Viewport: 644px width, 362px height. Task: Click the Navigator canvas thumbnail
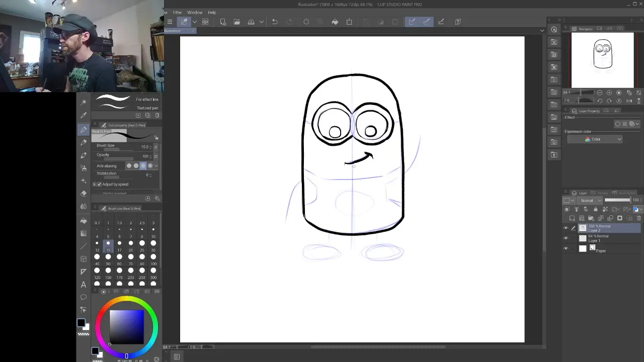coord(603,60)
